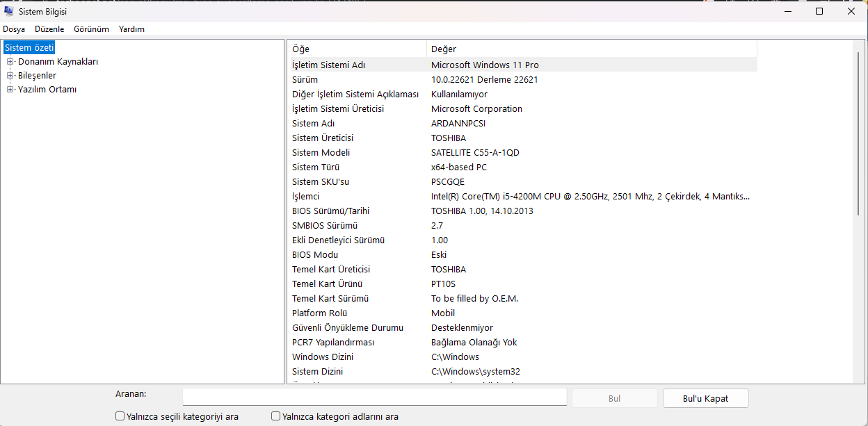Select the Sistem Dizini row

tap(523, 371)
